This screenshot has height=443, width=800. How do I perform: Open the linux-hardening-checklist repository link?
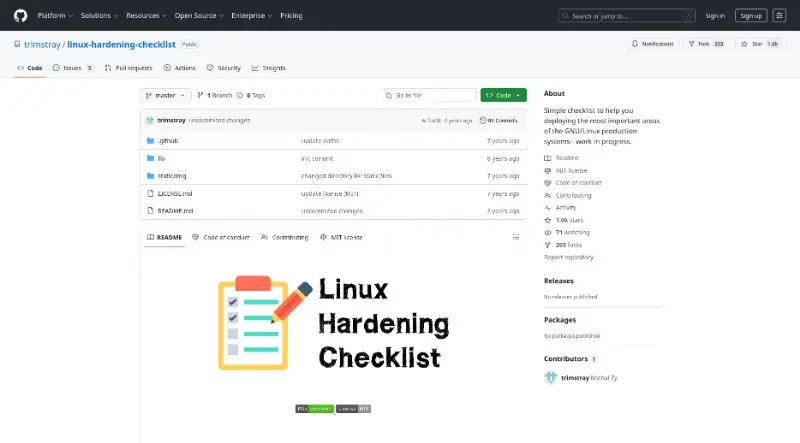121,44
